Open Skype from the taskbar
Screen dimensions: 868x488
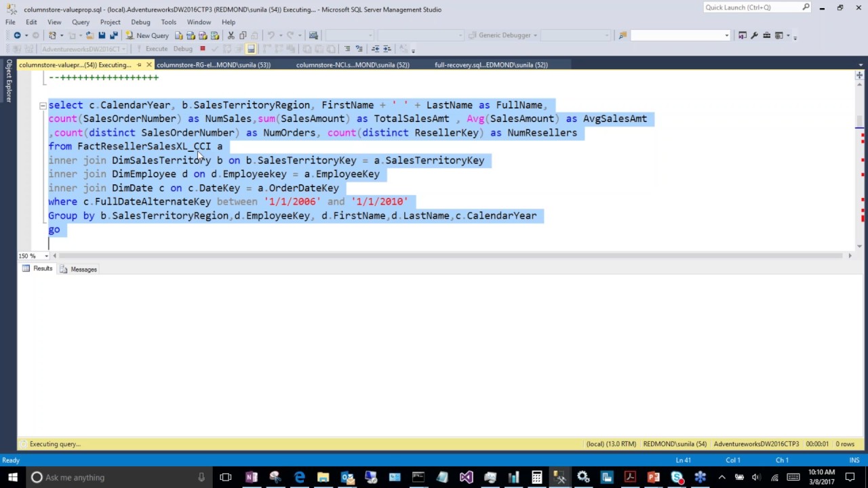click(x=677, y=477)
